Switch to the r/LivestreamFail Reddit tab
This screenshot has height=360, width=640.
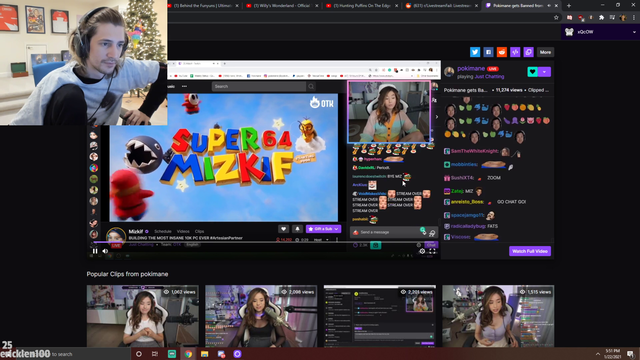tap(441, 5)
